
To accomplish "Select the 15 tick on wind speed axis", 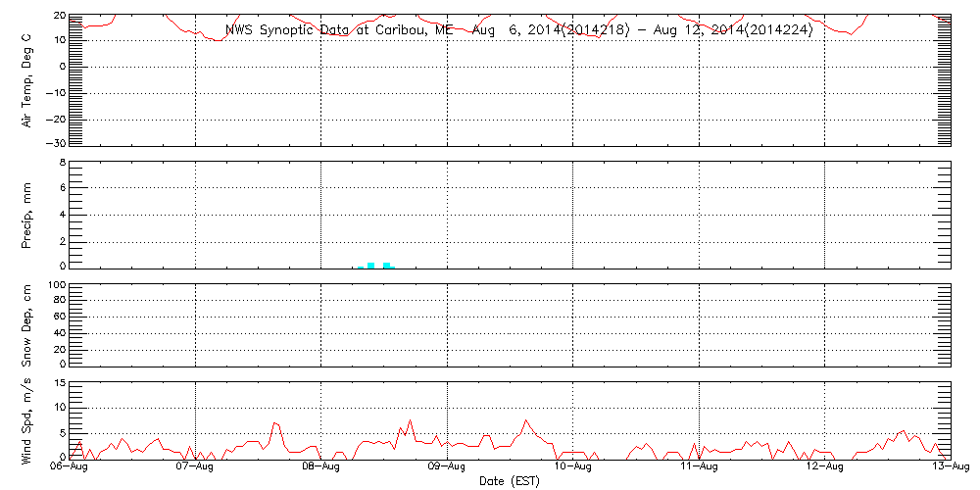I will click(59, 383).
